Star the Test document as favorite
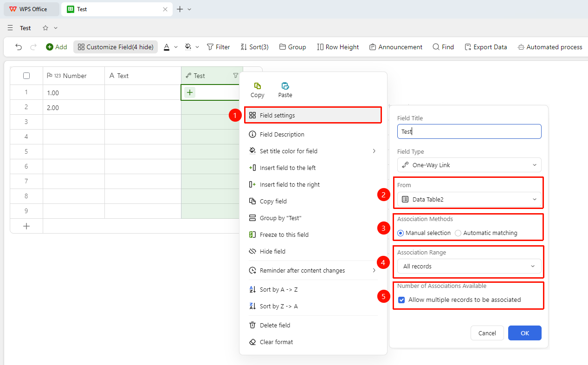The height and width of the screenshot is (365, 588). pos(45,28)
